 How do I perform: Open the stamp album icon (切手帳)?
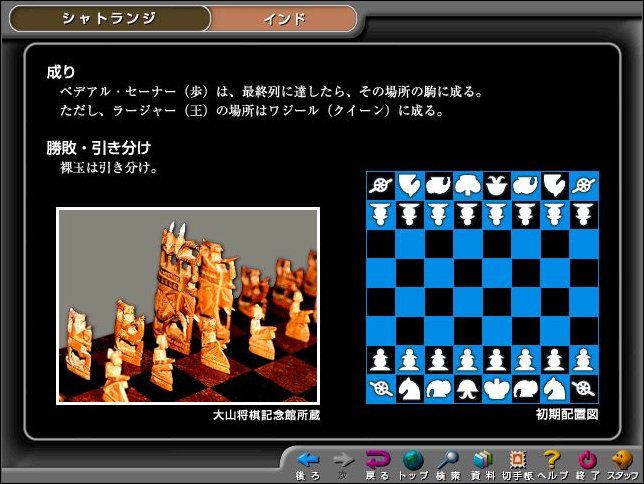pyautogui.click(x=517, y=462)
